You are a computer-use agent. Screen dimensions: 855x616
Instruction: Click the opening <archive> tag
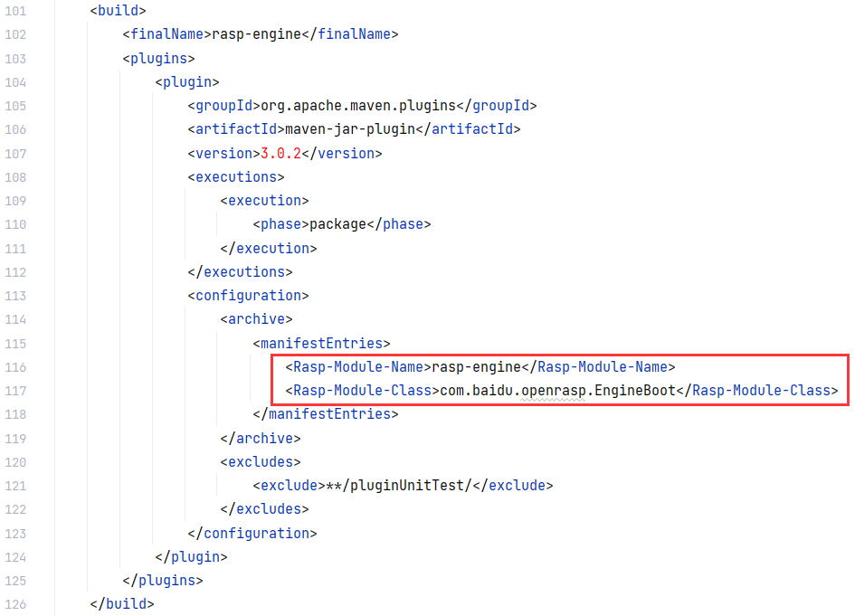coord(256,319)
